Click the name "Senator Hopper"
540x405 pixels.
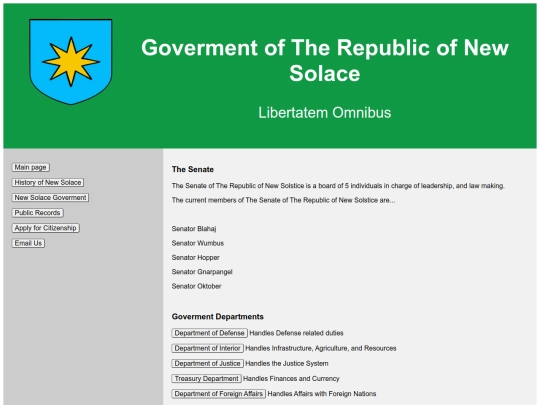click(x=196, y=258)
